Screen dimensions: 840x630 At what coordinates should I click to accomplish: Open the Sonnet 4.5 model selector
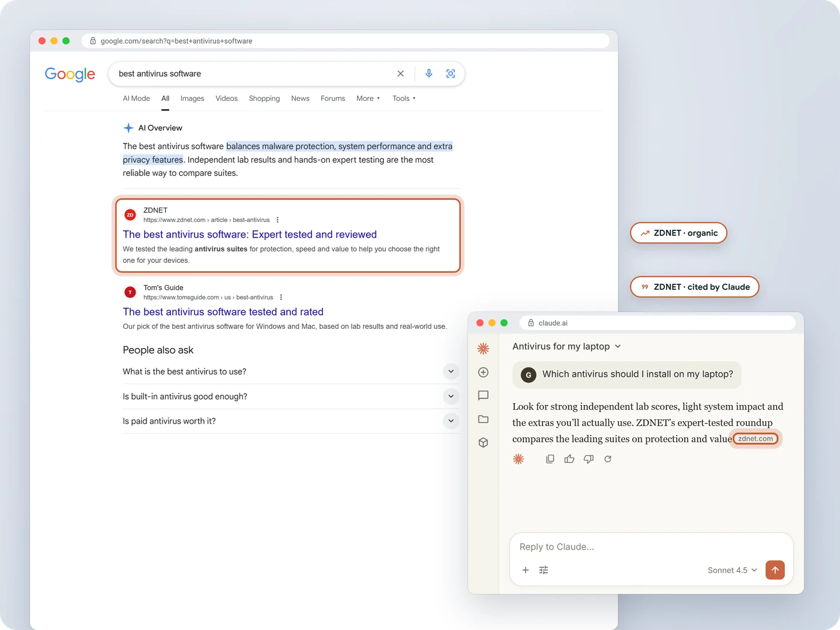(x=732, y=570)
